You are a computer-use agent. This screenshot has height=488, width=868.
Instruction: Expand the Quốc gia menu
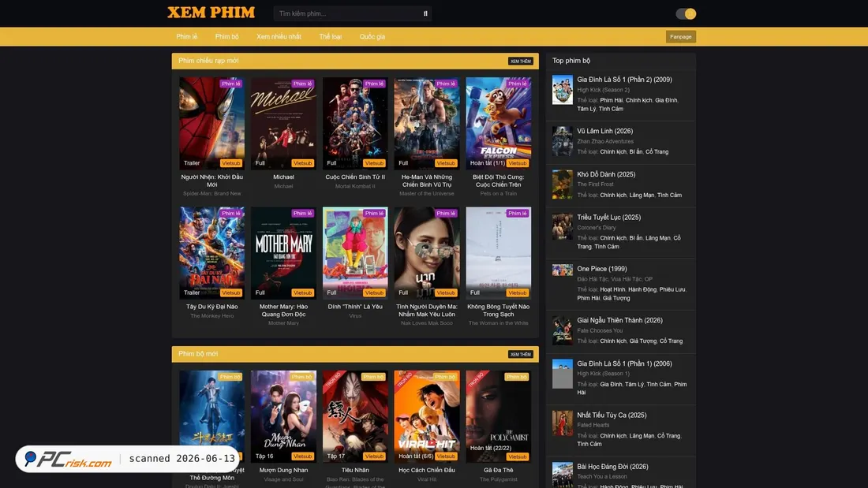click(x=372, y=36)
